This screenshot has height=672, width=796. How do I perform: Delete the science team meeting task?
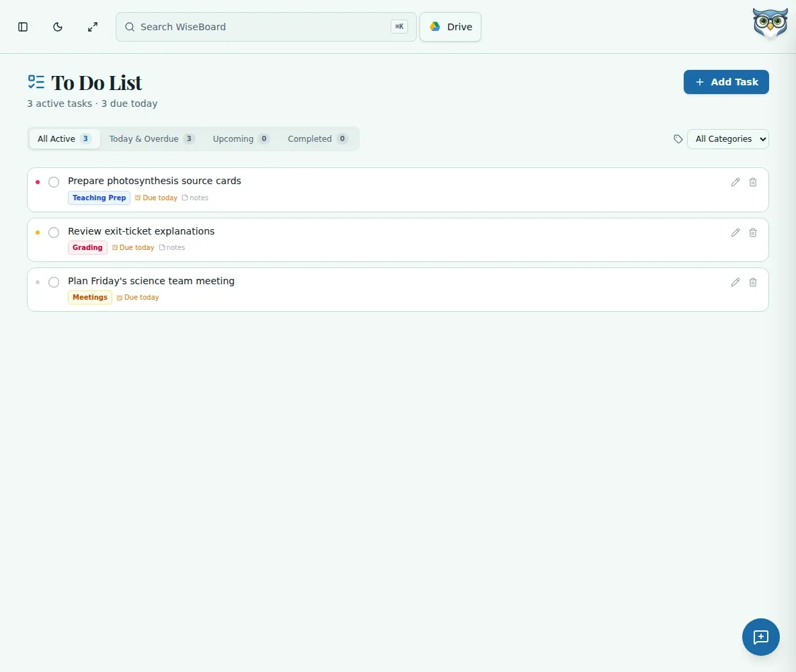click(753, 282)
